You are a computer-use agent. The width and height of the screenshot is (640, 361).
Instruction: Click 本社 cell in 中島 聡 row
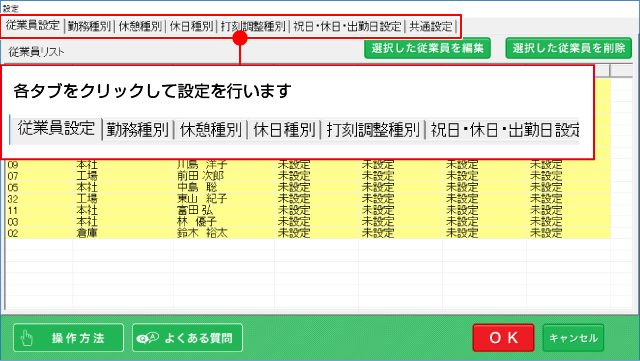pos(87,187)
